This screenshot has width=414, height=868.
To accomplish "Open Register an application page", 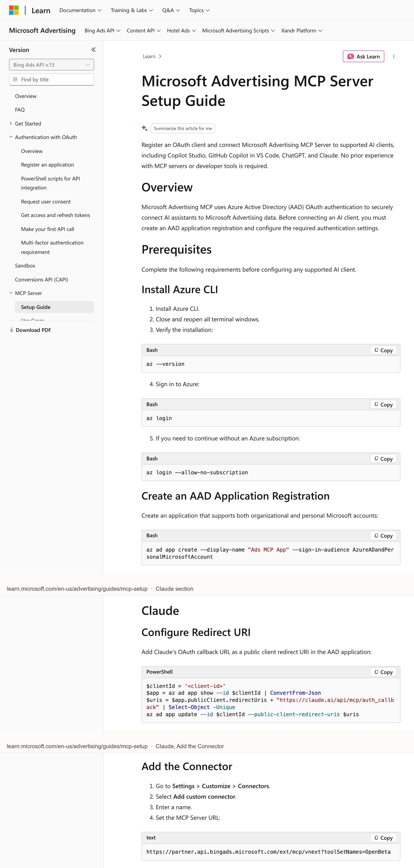I will click(x=47, y=165).
